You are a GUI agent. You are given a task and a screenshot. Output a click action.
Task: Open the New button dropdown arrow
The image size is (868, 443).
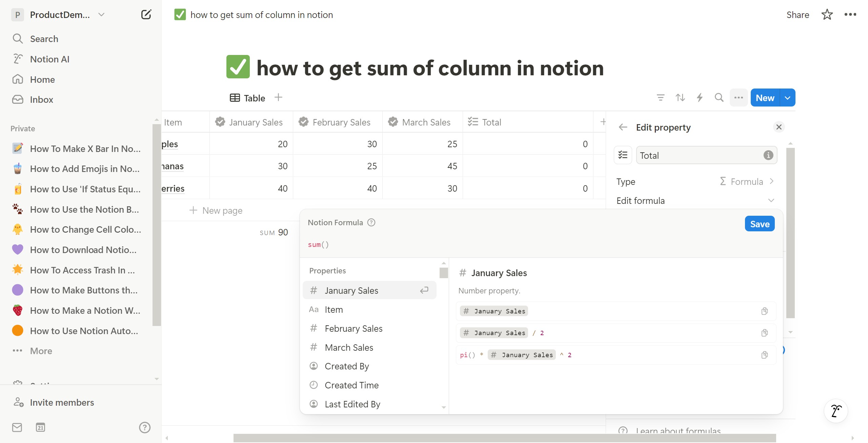(x=787, y=98)
